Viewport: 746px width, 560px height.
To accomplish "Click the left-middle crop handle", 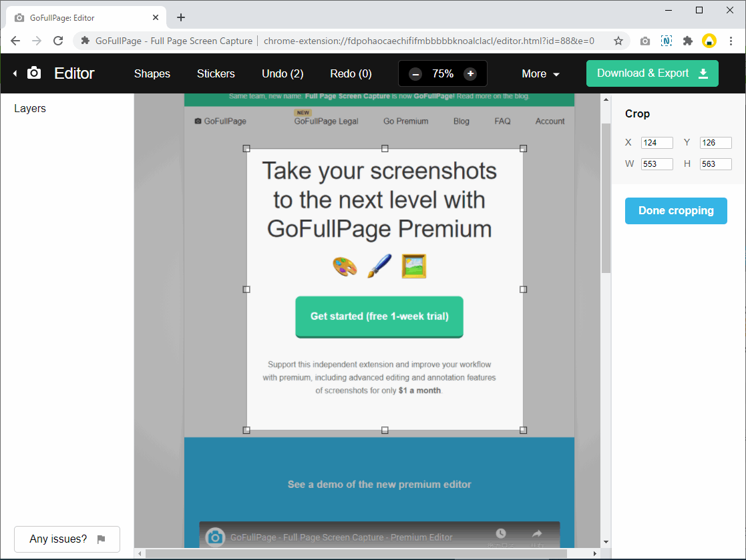I will pyautogui.click(x=246, y=289).
